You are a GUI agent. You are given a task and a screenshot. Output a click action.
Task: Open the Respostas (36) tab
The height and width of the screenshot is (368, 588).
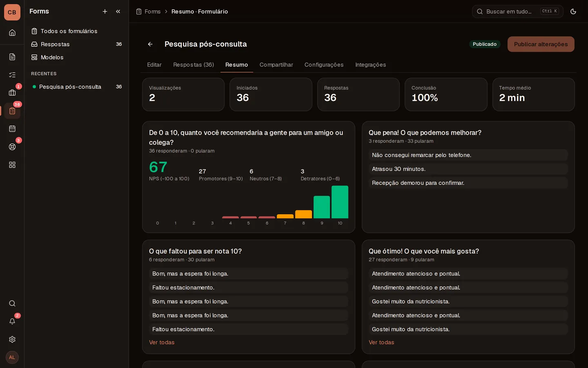coord(194,65)
